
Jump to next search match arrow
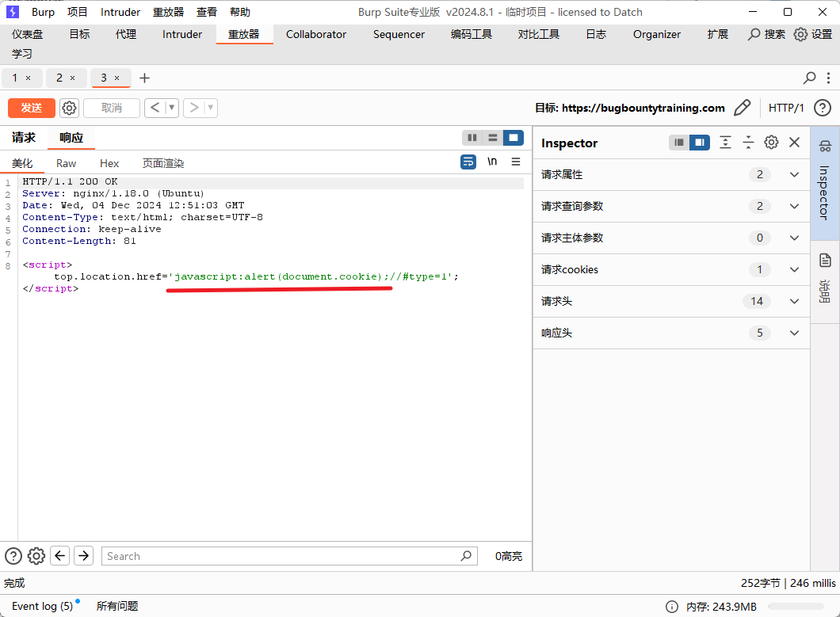(83, 556)
